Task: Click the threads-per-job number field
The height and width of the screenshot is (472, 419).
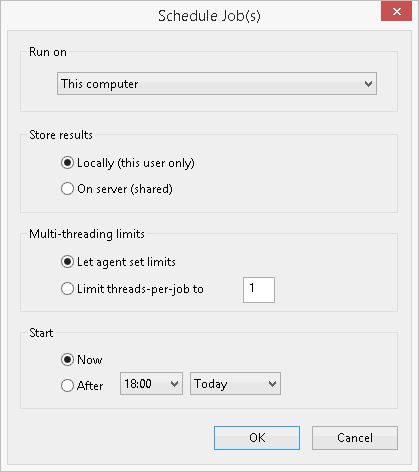Action: click(x=259, y=290)
